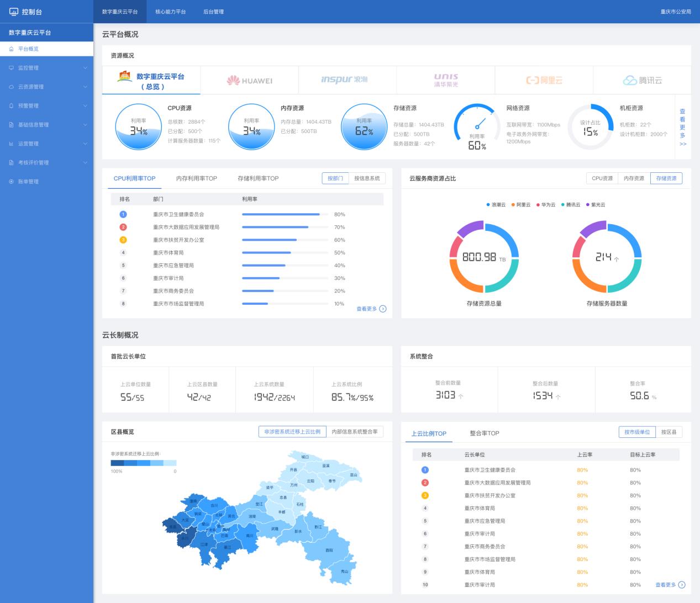Expand the 监控管理 menu chevron
The height and width of the screenshot is (603, 700).
click(x=85, y=68)
